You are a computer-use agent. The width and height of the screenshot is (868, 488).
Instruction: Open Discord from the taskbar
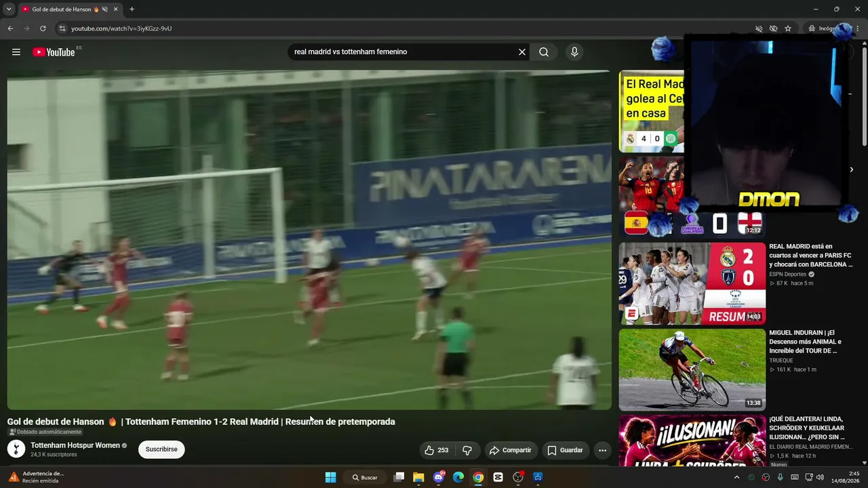pyautogui.click(x=439, y=477)
